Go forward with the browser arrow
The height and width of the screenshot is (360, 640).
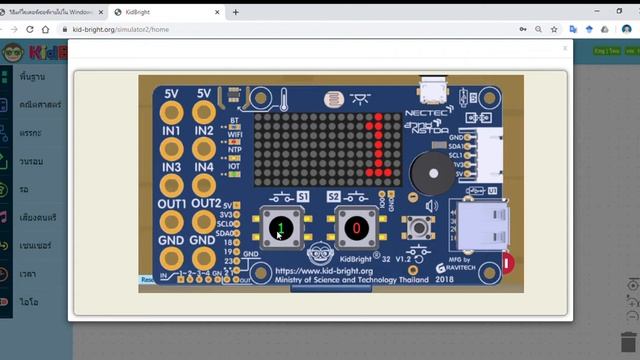pos(14,29)
